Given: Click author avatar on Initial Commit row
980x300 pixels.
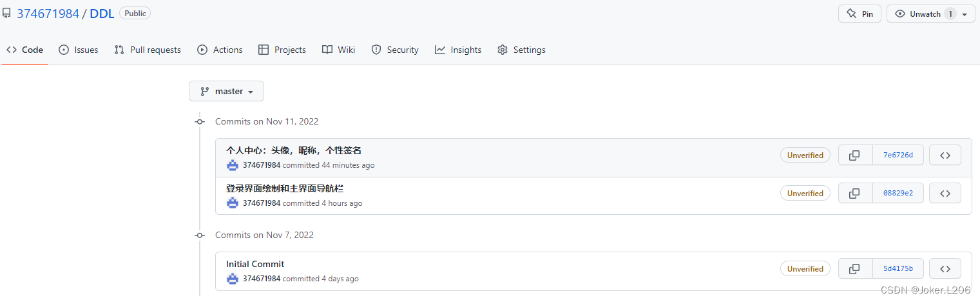Looking at the screenshot, I should point(233,279).
